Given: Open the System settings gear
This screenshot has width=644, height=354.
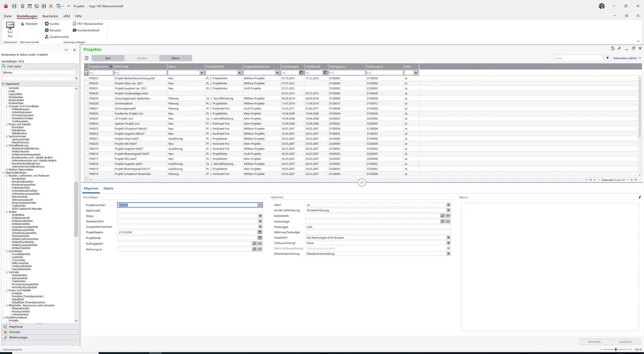Looking at the screenshot, I should [x=52, y=24].
